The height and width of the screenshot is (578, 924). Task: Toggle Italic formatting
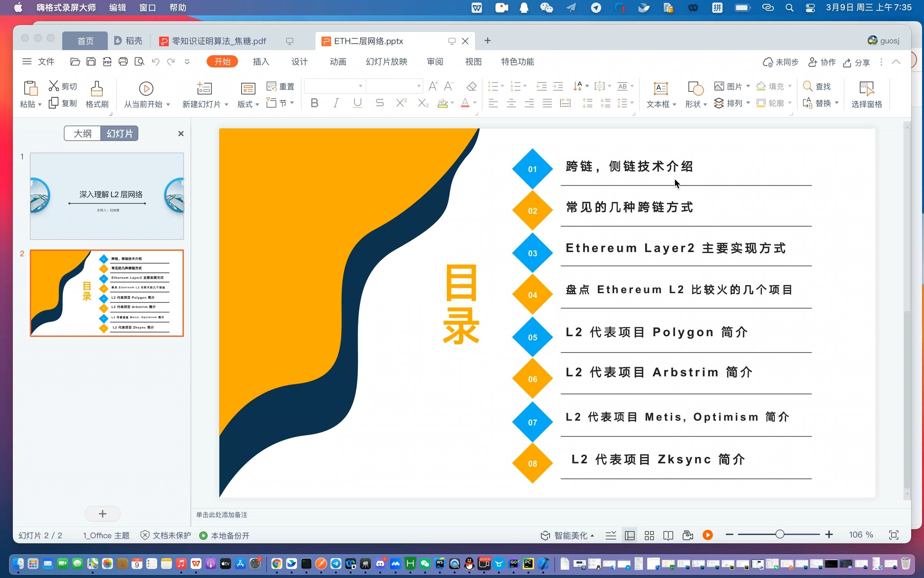(x=336, y=103)
